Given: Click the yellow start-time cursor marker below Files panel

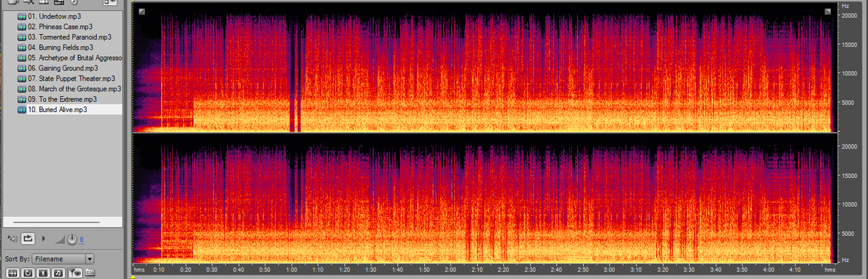Looking at the screenshot, I should point(134,277).
